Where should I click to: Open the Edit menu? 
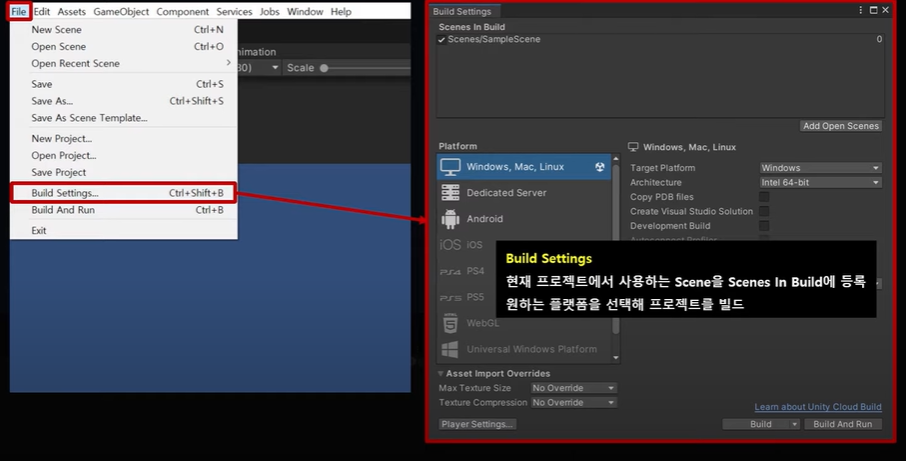42,12
